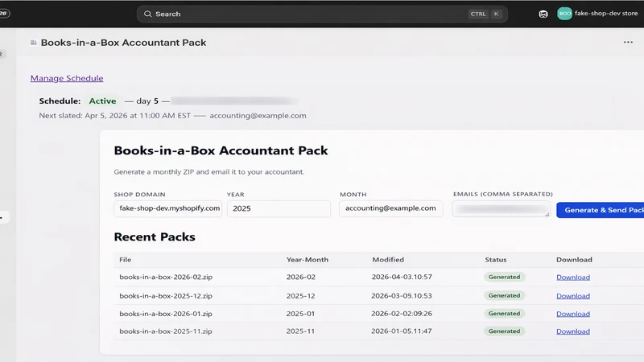Click the Year-Month value 2025-12
This screenshot has width=644, height=362.
[301, 296]
